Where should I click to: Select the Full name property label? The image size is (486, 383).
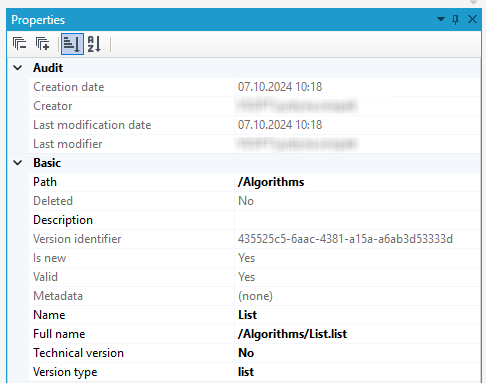59,334
